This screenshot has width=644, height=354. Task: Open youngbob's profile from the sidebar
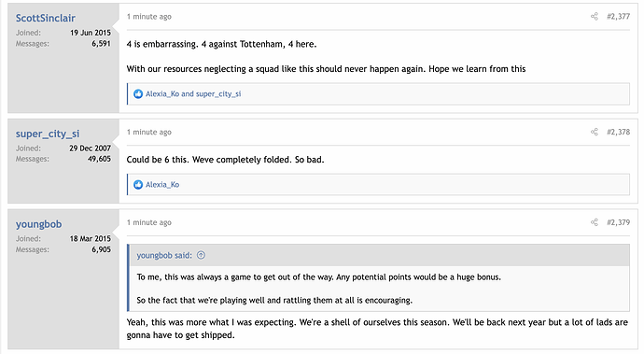(38, 224)
